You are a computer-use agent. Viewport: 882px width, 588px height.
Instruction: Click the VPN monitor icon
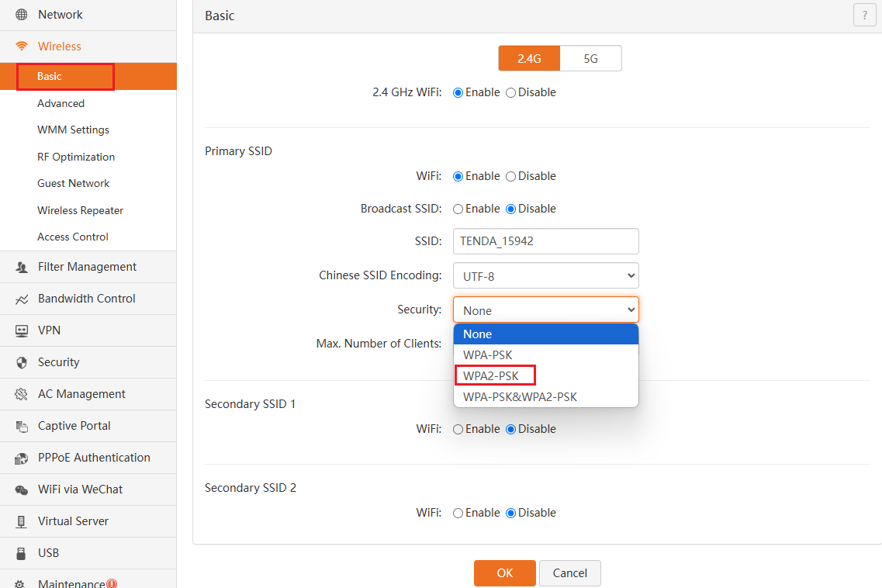pos(22,330)
